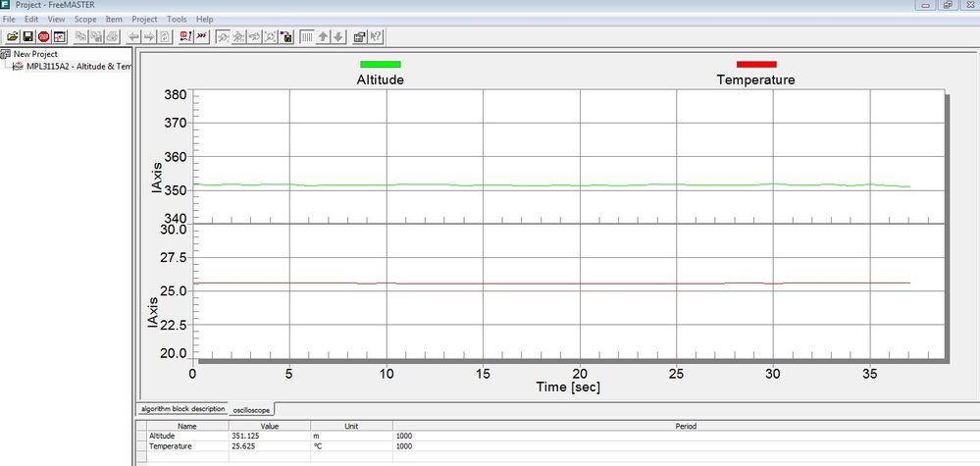The image size is (980, 466).
Task: Click the red temperature trace in chart
Action: click(551, 284)
